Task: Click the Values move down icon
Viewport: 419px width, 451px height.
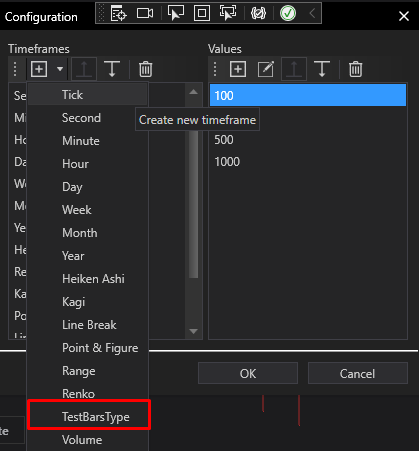Action: [x=322, y=69]
